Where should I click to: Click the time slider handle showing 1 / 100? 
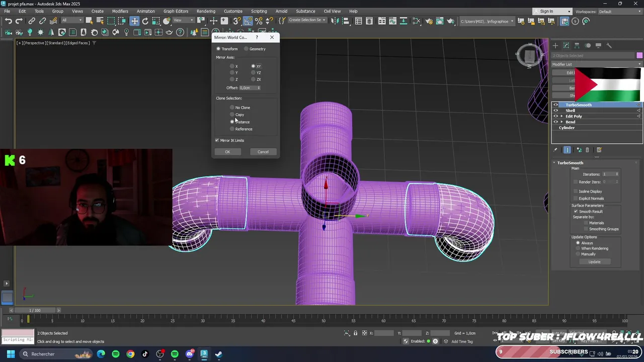click(x=35, y=310)
